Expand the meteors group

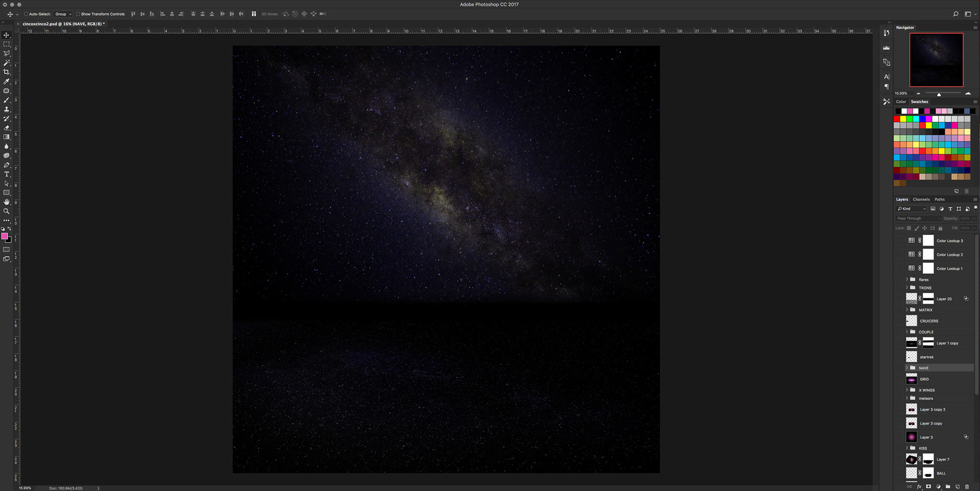click(907, 399)
